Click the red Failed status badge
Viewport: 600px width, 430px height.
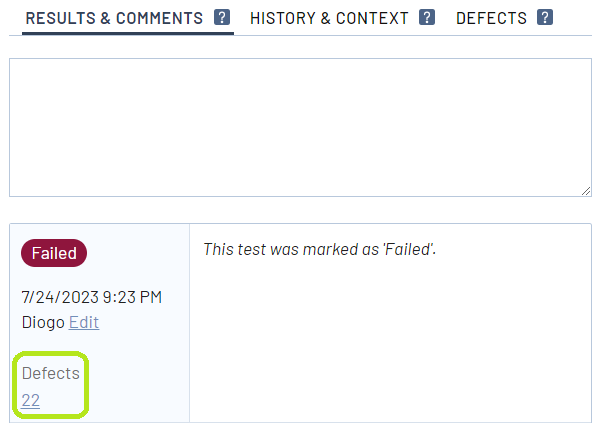pyautogui.click(x=54, y=254)
